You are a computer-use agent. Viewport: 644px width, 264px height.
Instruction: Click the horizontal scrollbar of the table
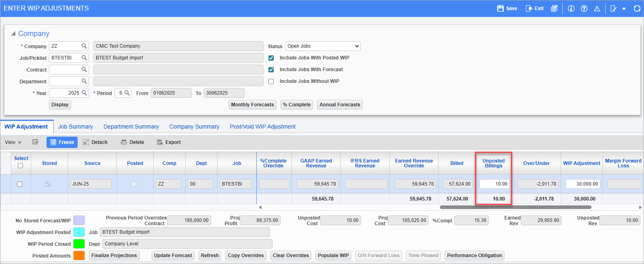click(515, 207)
